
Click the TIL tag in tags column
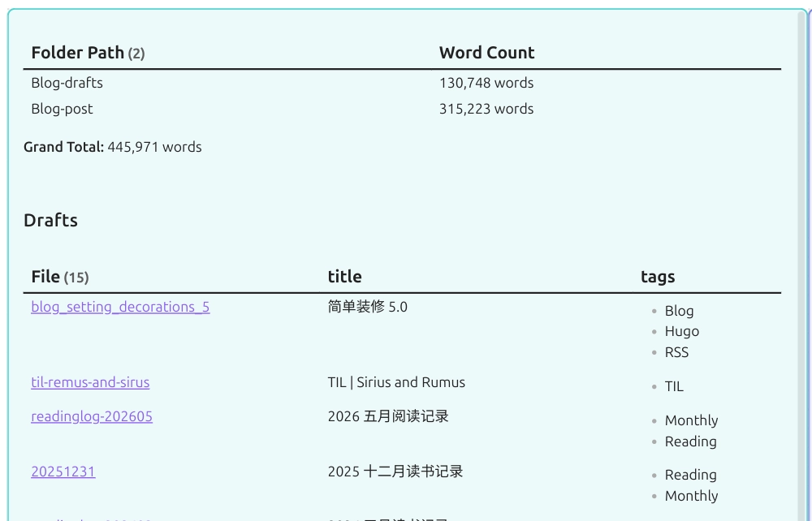coord(674,386)
